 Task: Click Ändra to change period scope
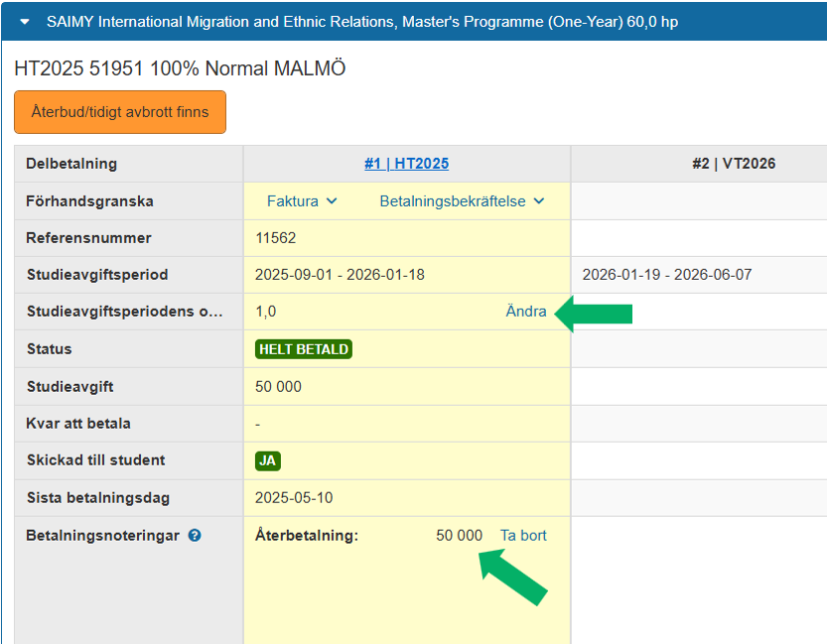[x=526, y=312]
